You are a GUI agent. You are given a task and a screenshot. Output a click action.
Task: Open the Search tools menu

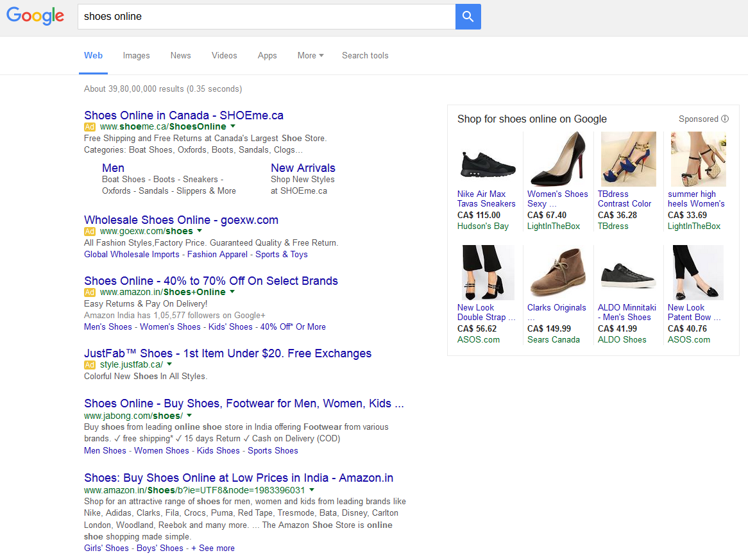point(365,56)
